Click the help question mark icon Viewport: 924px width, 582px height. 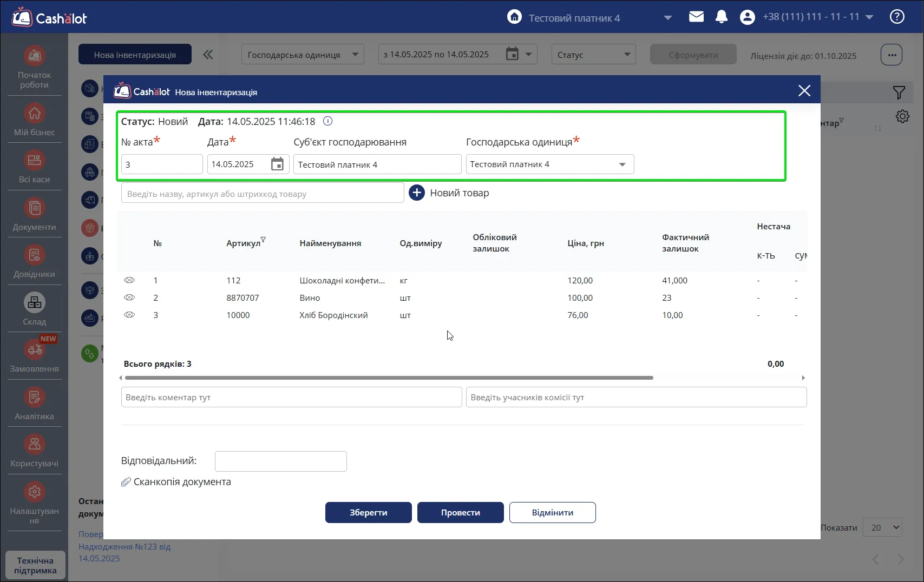point(897,17)
